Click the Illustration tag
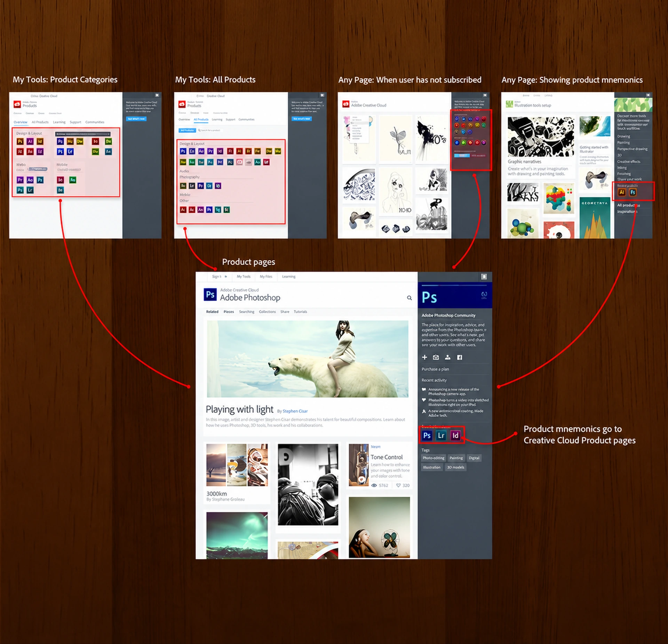This screenshot has height=644, width=668. (x=432, y=468)
